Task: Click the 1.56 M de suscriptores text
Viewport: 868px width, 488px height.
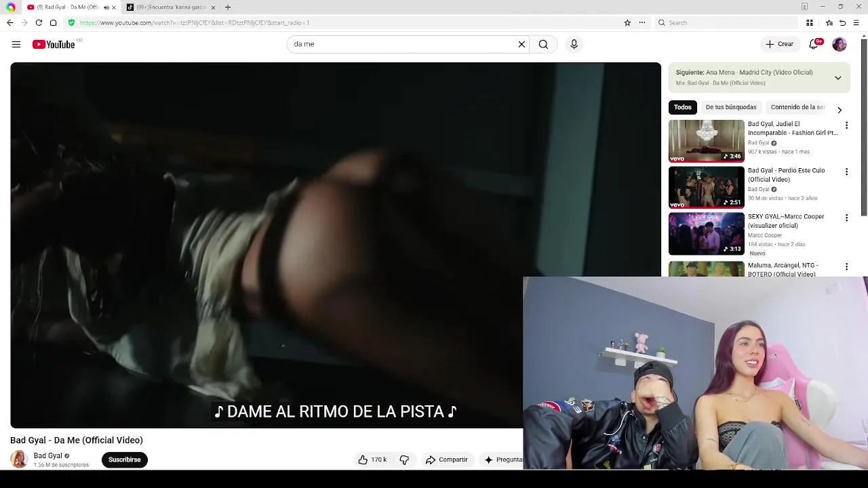Action: click(61, 465)
